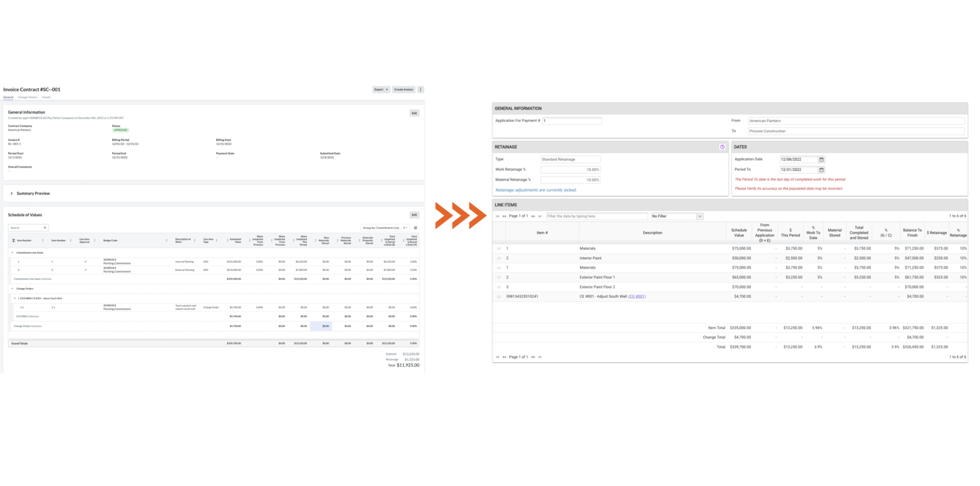Click the eye toggle on Interior Paint row

(500, 258)
